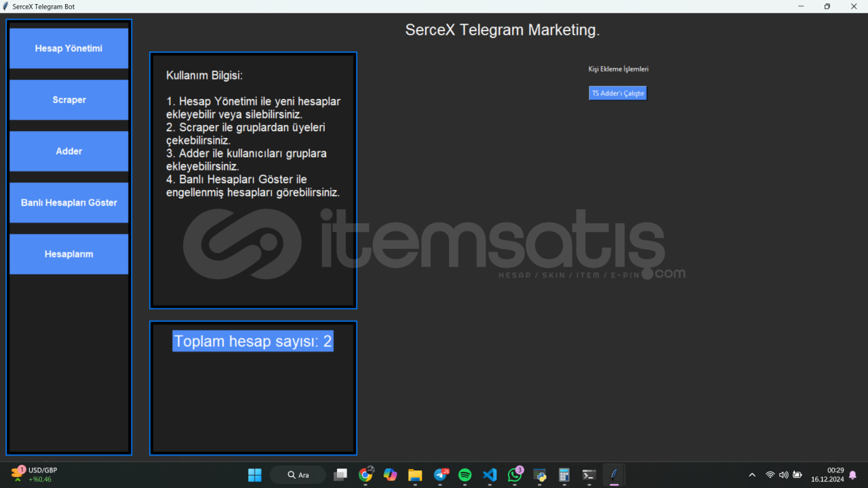This screenshot has width=868, height=488.
Task: Open Wi-Fi network settings in tray
Action: [x=770, y=475]
